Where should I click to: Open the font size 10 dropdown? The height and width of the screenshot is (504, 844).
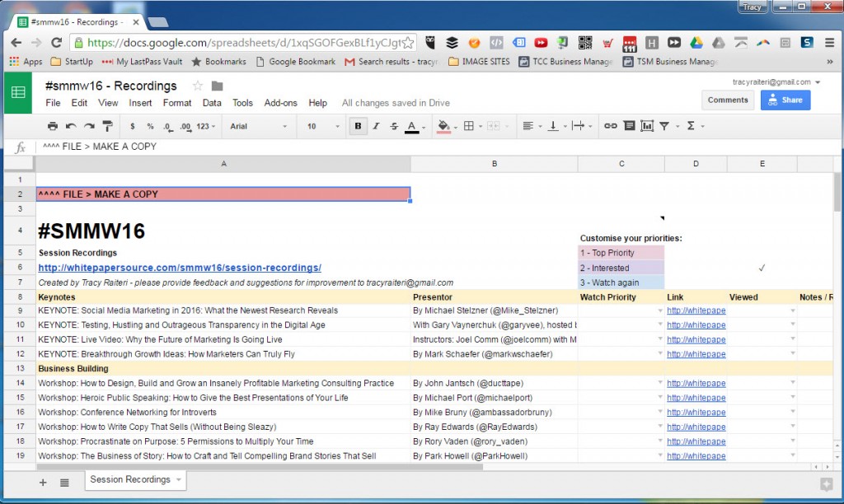(323, 126)
